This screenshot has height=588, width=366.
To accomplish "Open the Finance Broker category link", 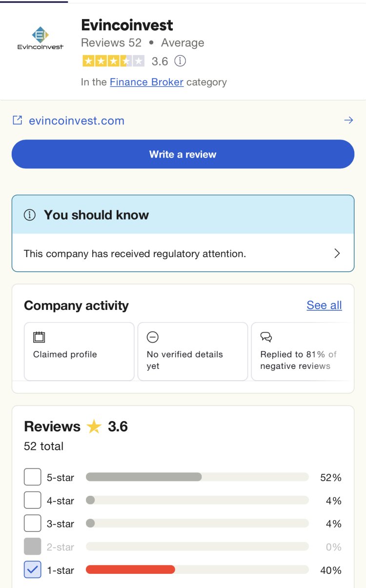I will [x=147, y=82].
